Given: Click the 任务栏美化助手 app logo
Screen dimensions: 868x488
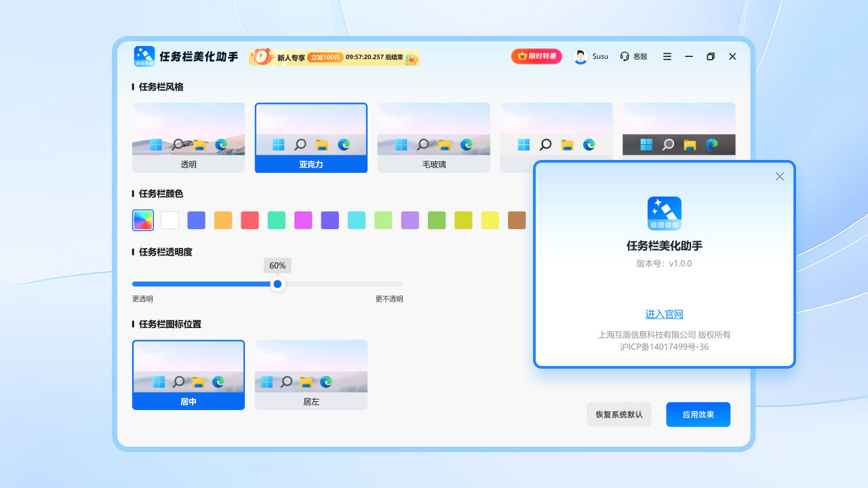Looking at the screenshot, I should [x=144, y=56].
